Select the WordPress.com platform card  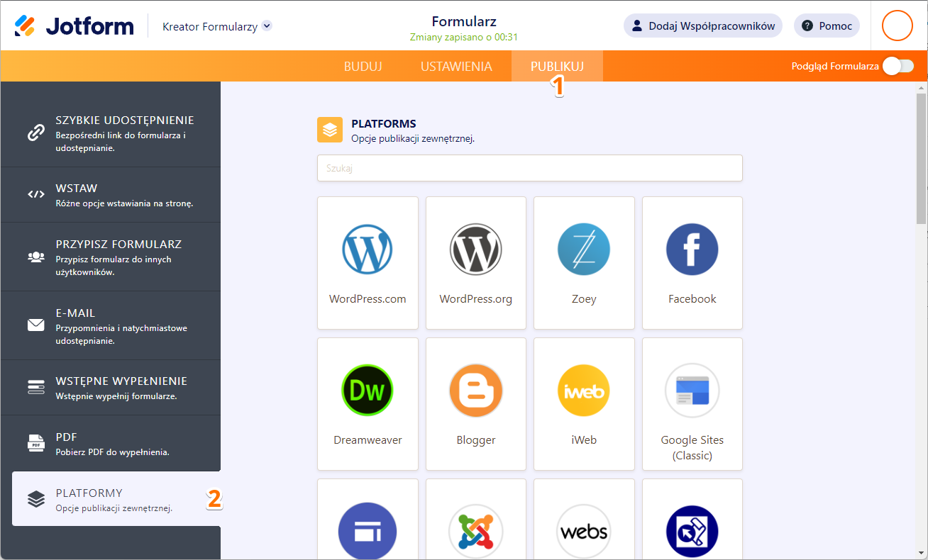coord(368,263)
